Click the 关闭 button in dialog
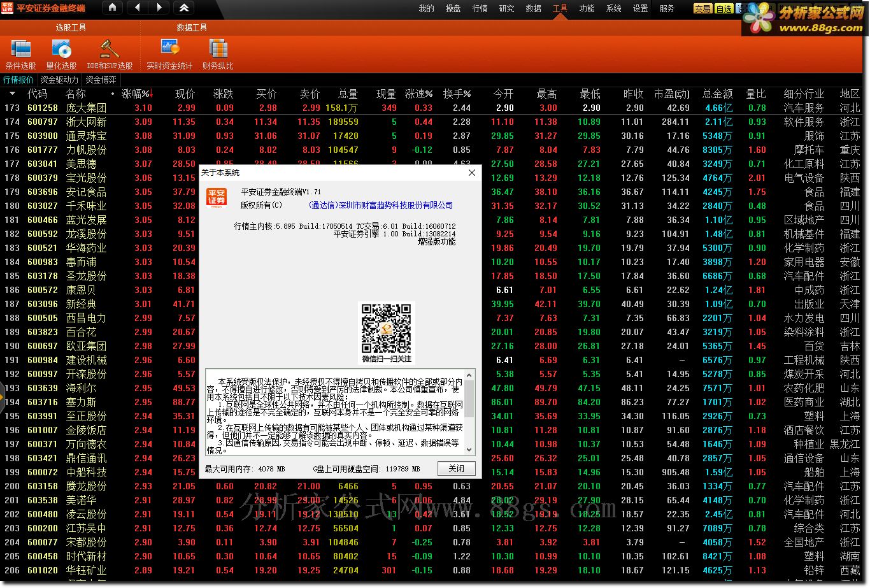 tap(457, 468)
